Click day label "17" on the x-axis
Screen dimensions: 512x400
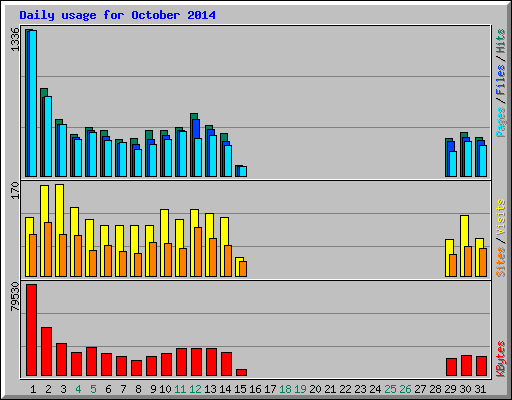[270, 389]
